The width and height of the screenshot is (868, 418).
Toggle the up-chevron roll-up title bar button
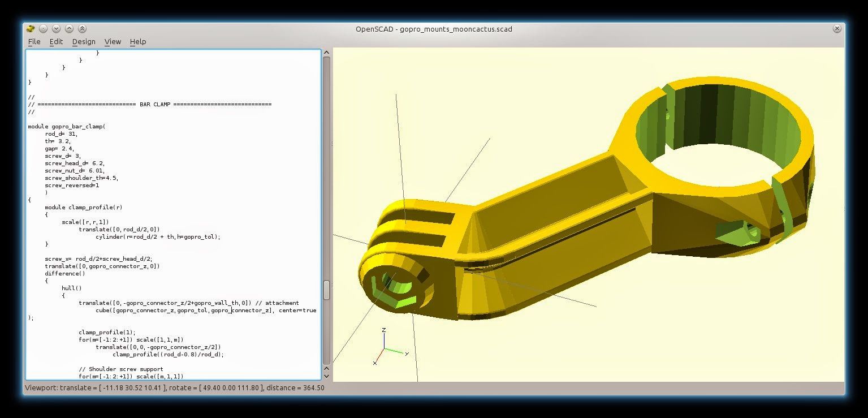tap(69, 28)
